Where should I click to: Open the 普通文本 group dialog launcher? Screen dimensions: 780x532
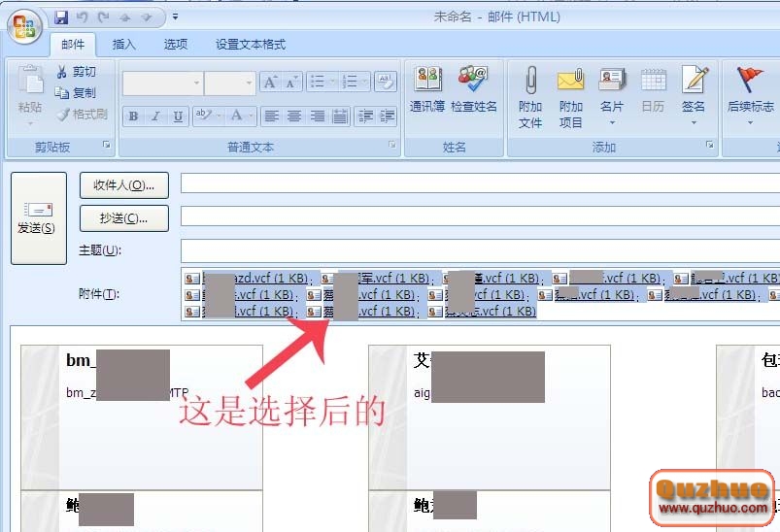pos(392,145)
